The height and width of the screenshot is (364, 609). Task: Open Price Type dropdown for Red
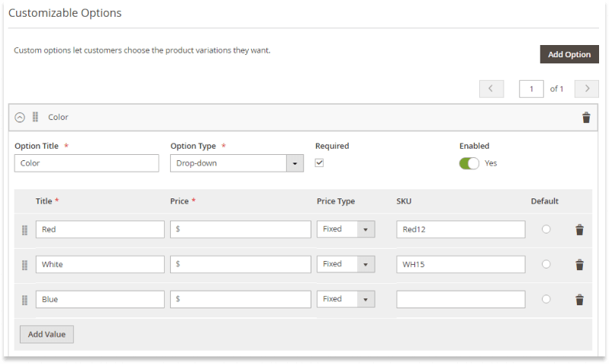pos(346,229)
